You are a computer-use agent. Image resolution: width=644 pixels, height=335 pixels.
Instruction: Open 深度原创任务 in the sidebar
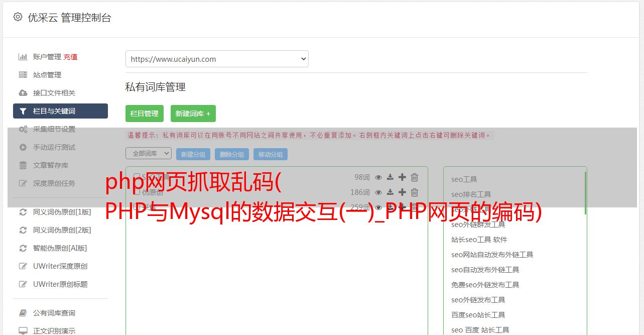point(54,183)
